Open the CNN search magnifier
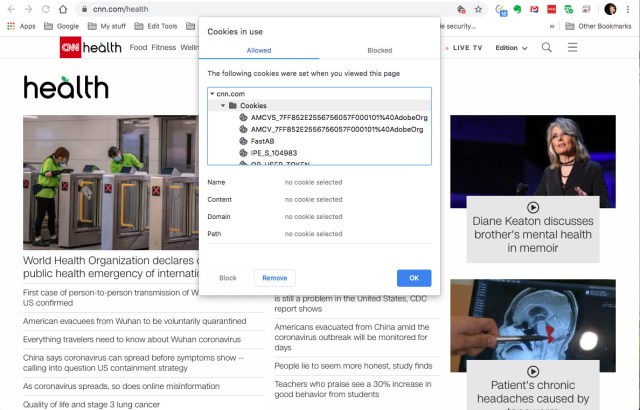Image resolution: width=640 pixels, height=410 pixels. point(547,47)
